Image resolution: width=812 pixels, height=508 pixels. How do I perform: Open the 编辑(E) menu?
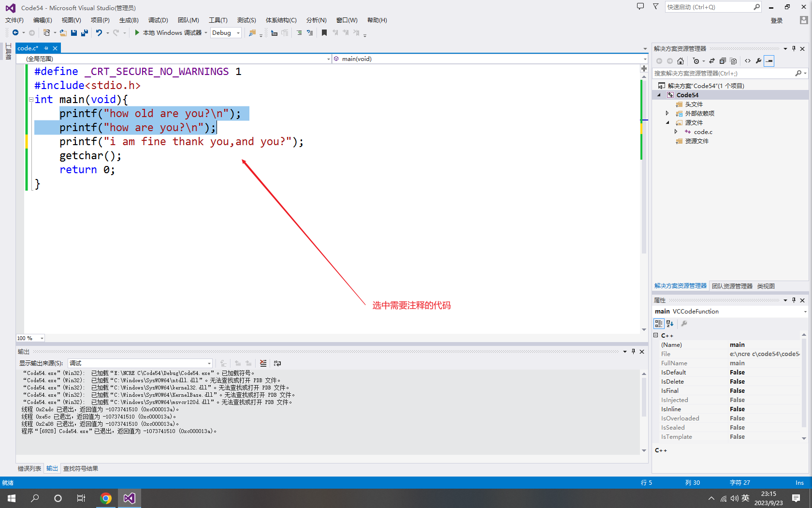[x=43, y=20]
